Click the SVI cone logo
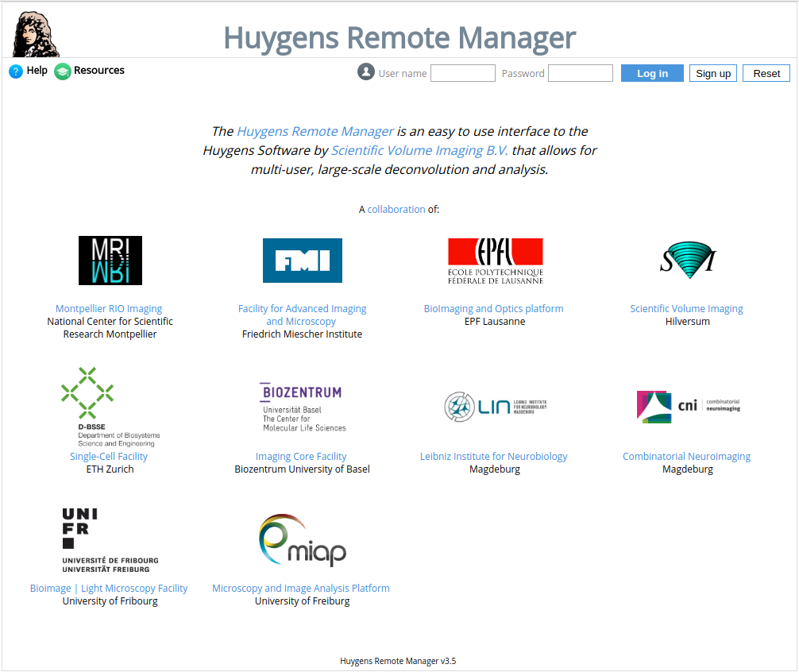Image resolution: width=799 pixels, height=672 pixels. click(x=687, y=259)
